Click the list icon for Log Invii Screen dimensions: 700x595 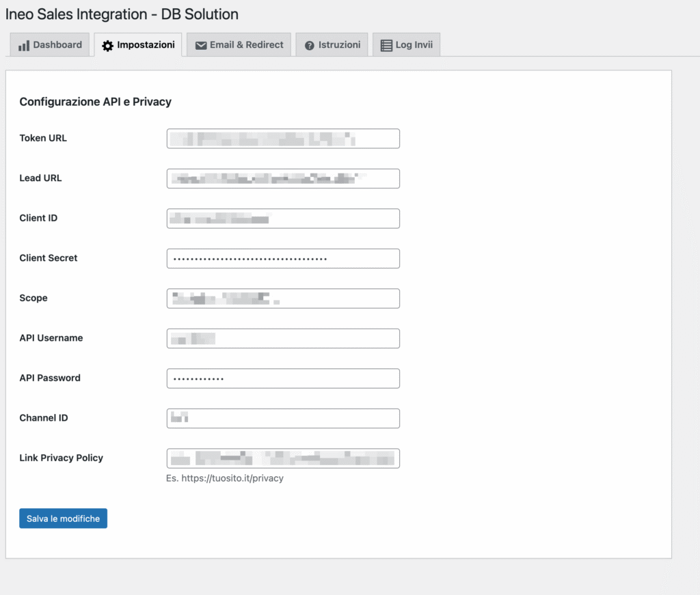pos(386,46)
